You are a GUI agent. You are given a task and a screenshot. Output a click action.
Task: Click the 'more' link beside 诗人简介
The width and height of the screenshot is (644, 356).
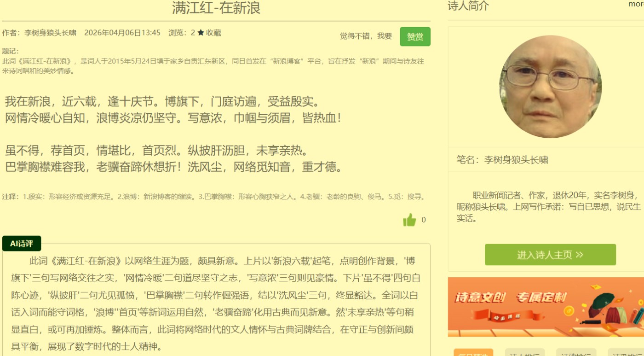(636, 4)
